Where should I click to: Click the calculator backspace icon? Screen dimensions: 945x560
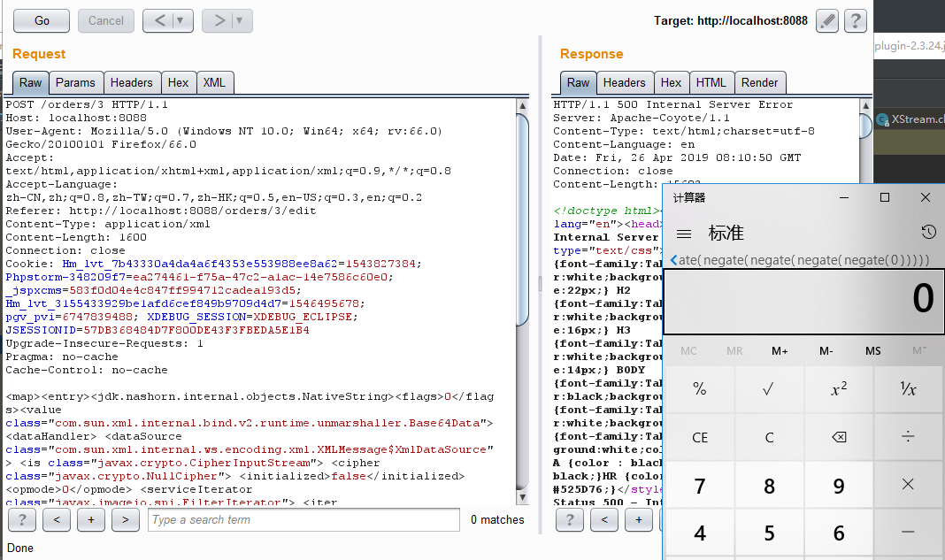(839, 437)
